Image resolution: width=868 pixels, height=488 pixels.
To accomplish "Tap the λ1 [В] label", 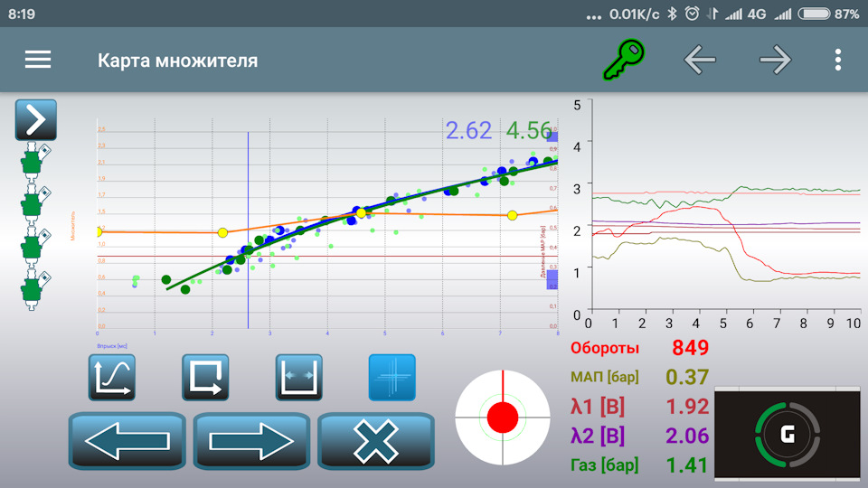I will [598, 407].
